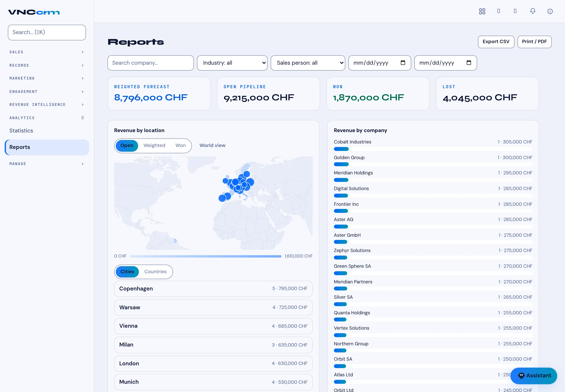Click Export CSV button
Image resolution: width=565 pixels, height=392 pixels.
coord(496,42)
